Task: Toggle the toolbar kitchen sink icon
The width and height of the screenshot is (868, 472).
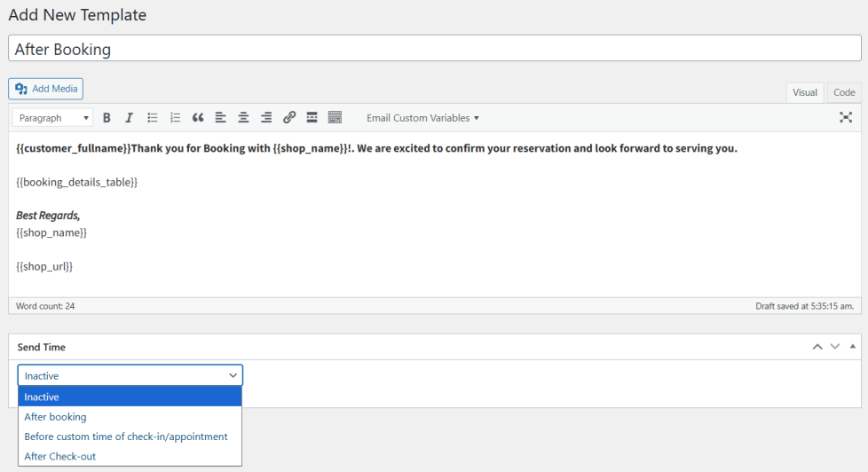Action: pyautogui.click(x=335, y=118)
